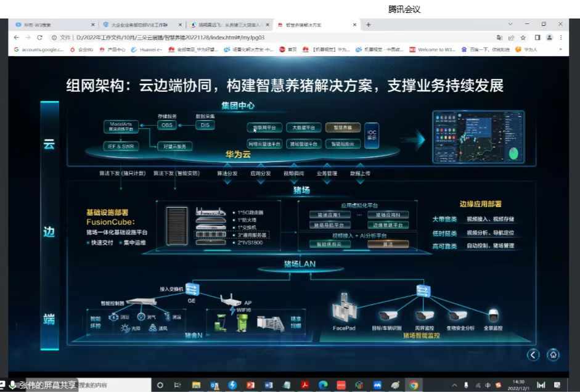The width and height of the screenshot is (580, 392).
Task: Open Chrome's tab search chevron
Action: click(x=510, y=24)
